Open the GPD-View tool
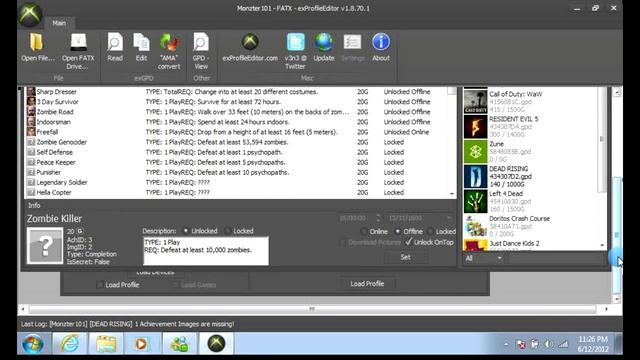Viewport: 640px width, 360px height. click(201, 42)
